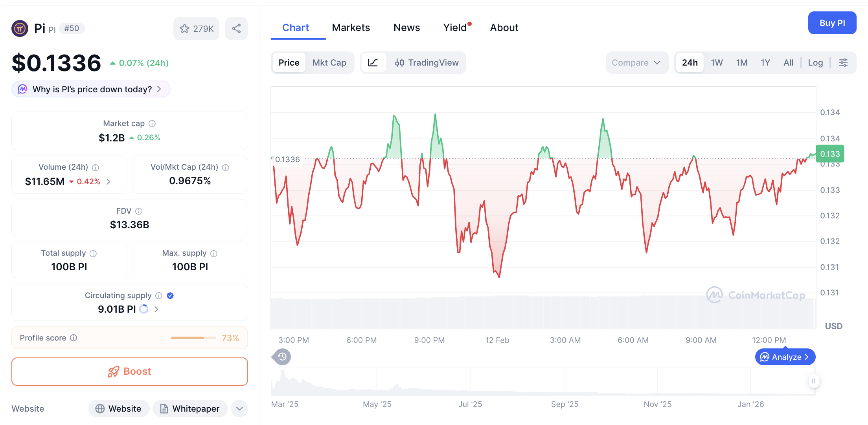Open the News tab
The width and height of the screenshot is (868, 425).
(x=406, y=27)
